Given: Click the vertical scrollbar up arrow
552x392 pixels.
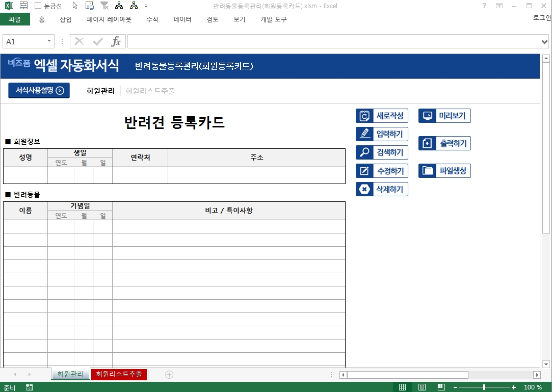Looking at the screenshot, I should [x=546, y=58].
